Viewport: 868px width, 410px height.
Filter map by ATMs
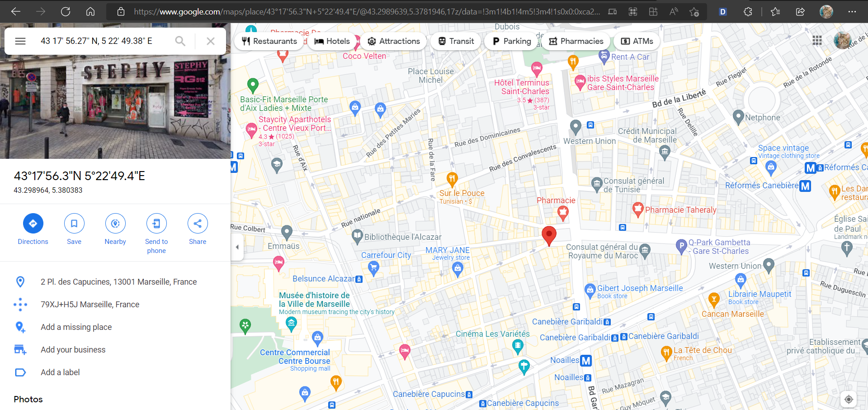coord(637,41)
